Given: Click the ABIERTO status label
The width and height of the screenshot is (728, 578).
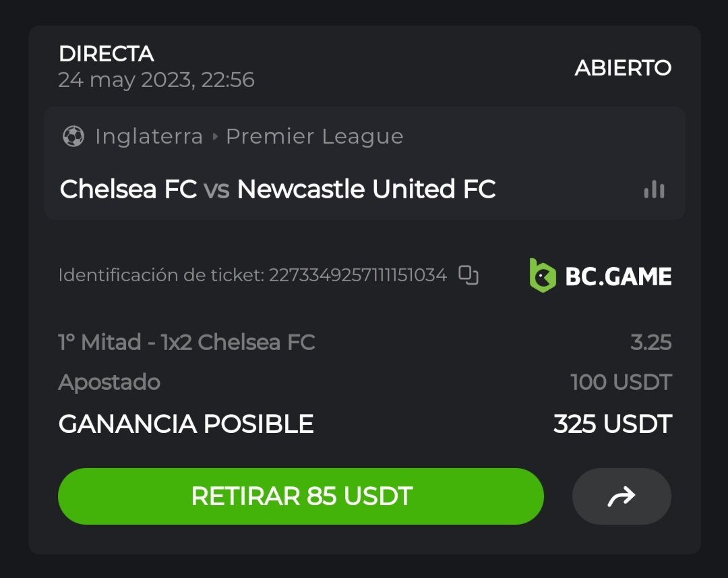Looking at the screenshot, I should pos(623,68).
